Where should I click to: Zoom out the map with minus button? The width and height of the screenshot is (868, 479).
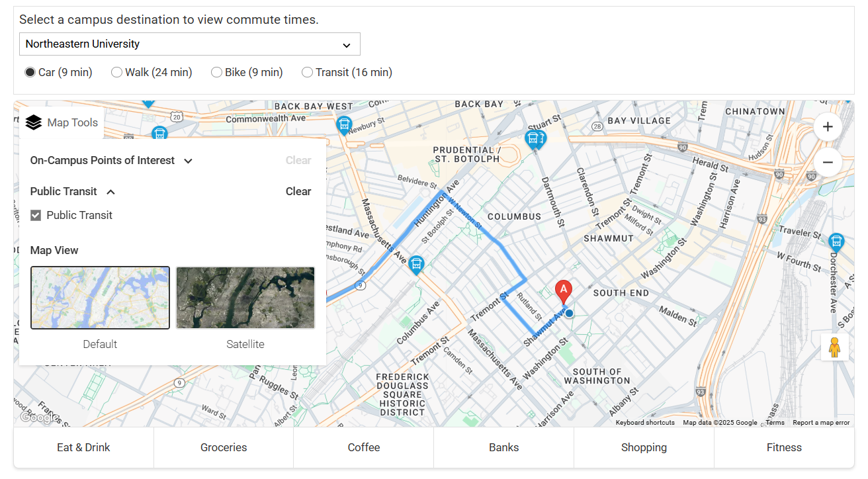pyautogui.click(x=828, y=162)
